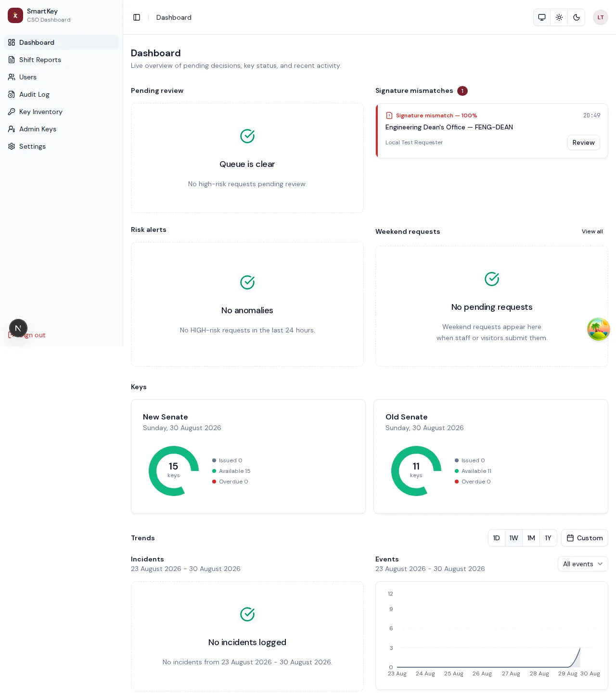
Task: Click the Settings gear icon
Action: point(12,146)
